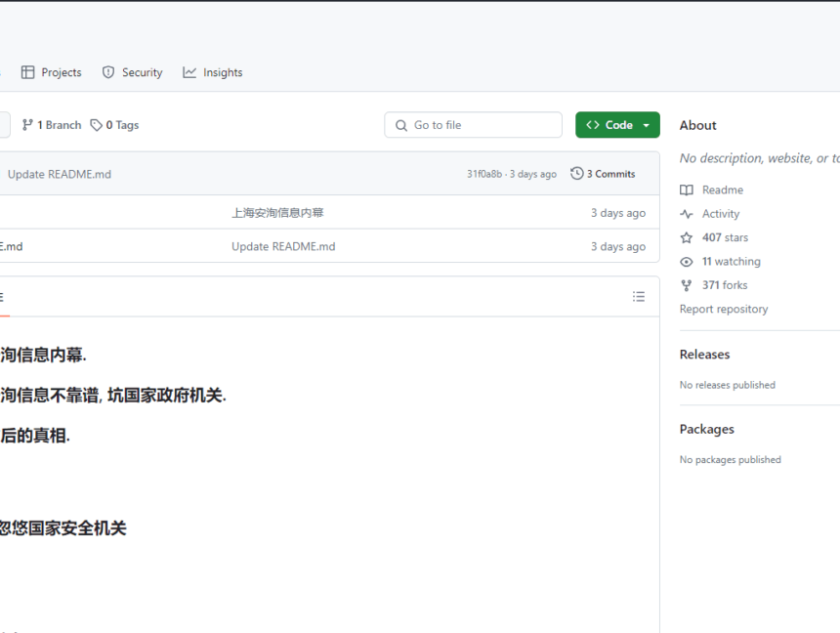Click the eye icon beside 11 watching
The height and width of the screenshot is (633, 840).
point(685,261)
